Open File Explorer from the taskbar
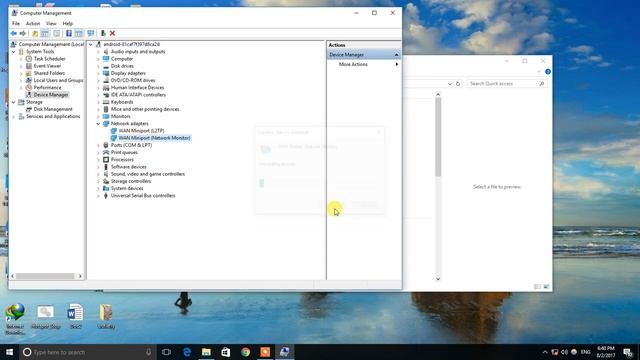Viewport: 640px width, 360px height. tap(206, 352)
